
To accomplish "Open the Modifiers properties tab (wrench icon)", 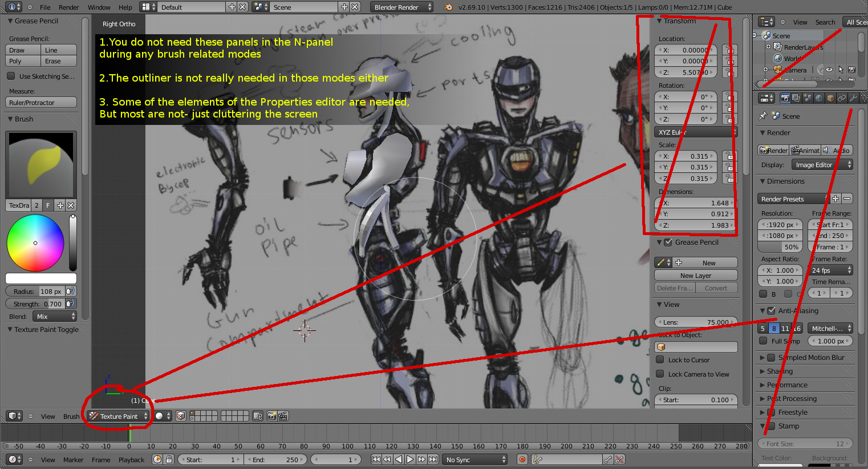I will (853, 98).
